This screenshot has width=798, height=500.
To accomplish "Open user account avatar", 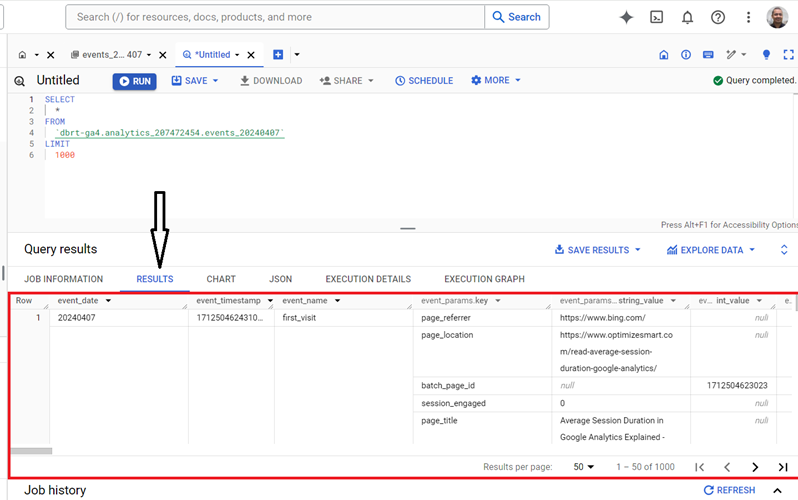I will [777, 17].
